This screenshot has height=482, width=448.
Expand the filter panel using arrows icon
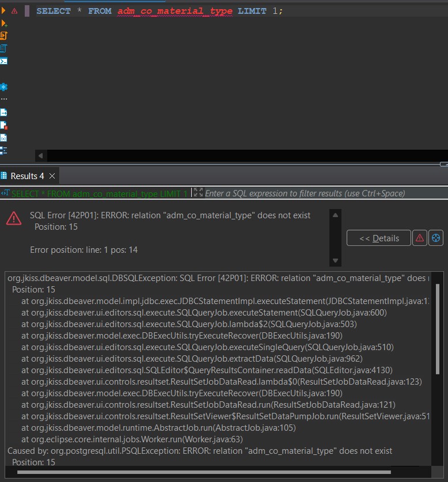[197, 193]
